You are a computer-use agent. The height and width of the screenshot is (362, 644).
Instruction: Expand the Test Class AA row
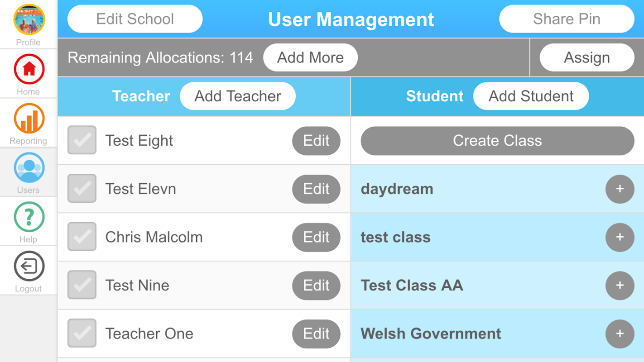[620, 285]
